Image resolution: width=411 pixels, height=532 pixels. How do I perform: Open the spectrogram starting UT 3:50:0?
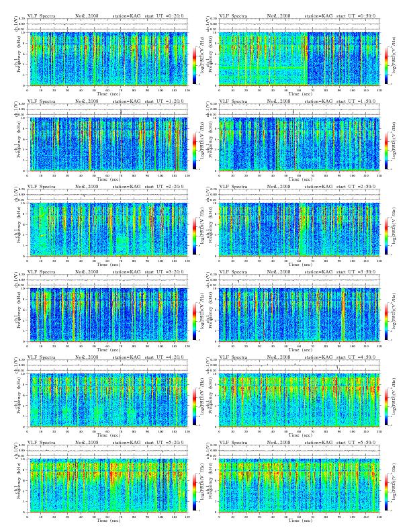coord(299,315)
